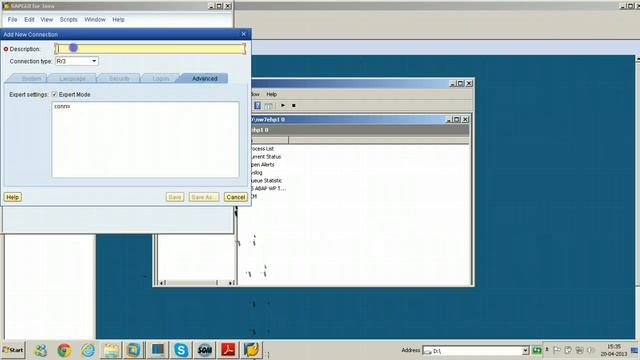Click the Description input field
Image resolution: width=640 pixels, height=360 pixels.
point(150,49)
